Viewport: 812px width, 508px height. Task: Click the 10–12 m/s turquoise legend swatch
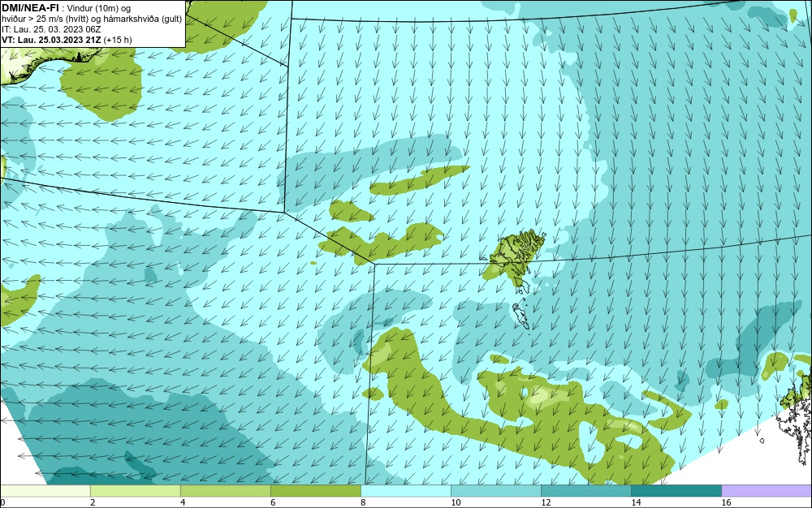point(495,491)
